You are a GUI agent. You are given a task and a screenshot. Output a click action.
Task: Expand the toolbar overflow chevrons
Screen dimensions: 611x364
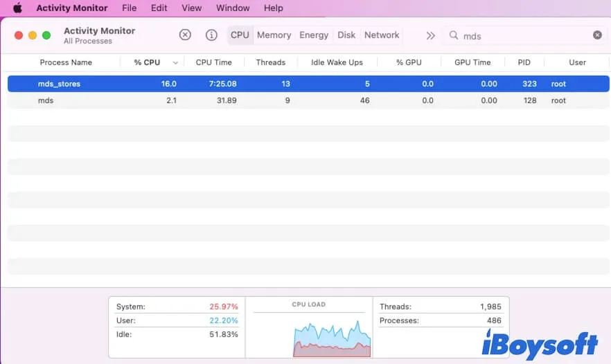tap(430, 35)
